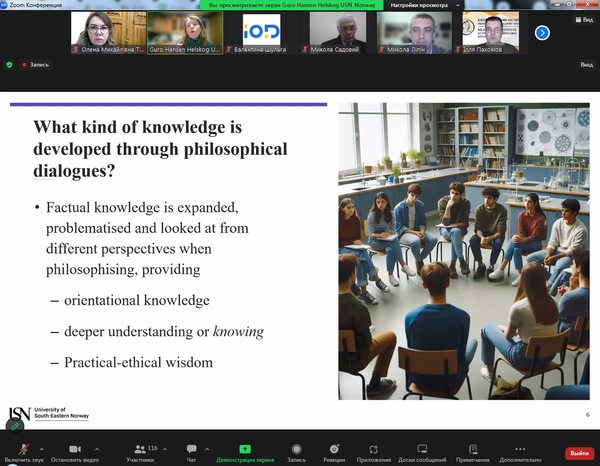Open Реакции reactions menu

(x=334, y=449)
